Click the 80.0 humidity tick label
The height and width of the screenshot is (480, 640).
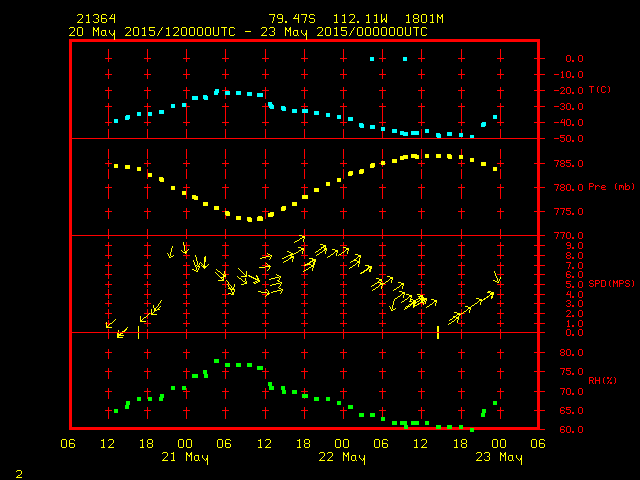point(571,353)
